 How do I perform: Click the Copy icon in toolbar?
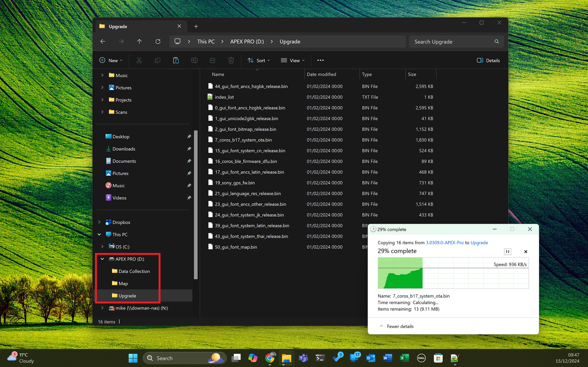[157, 60]
